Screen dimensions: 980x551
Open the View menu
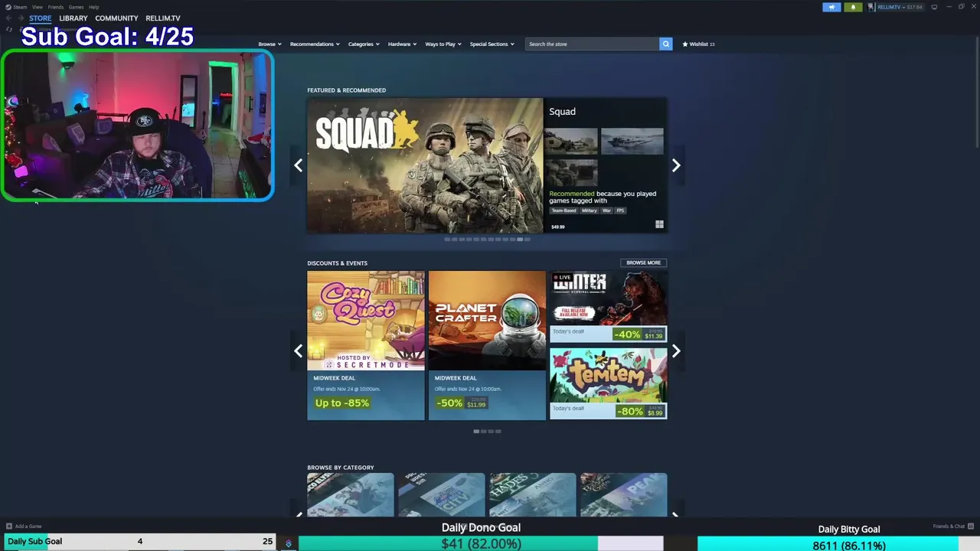(37, 7)
